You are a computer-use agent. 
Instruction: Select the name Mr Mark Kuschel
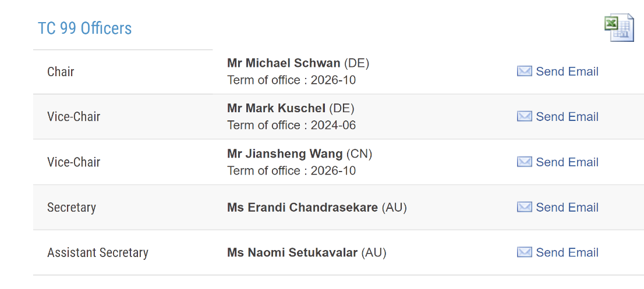276,109
